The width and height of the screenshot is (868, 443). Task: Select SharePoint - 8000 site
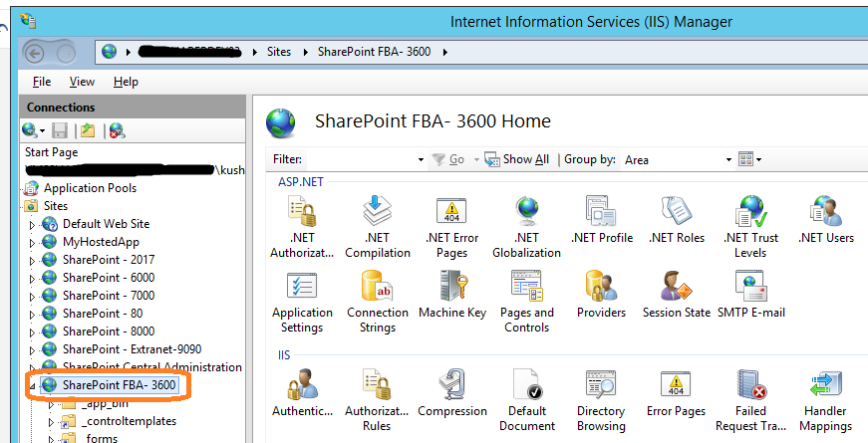[x=109, y=332]
